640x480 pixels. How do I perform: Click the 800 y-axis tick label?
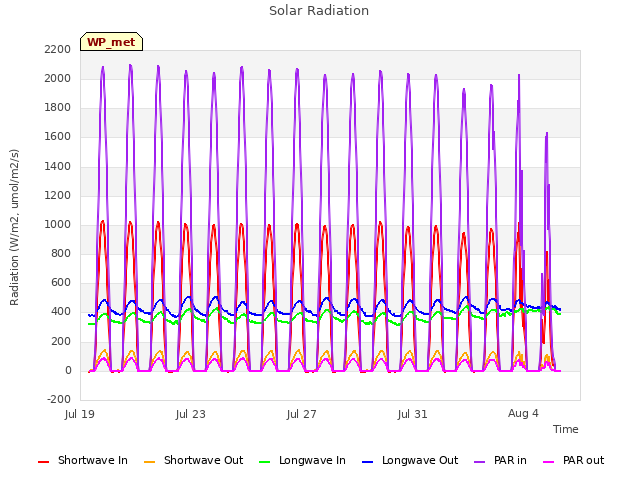(x=61, y=253)
